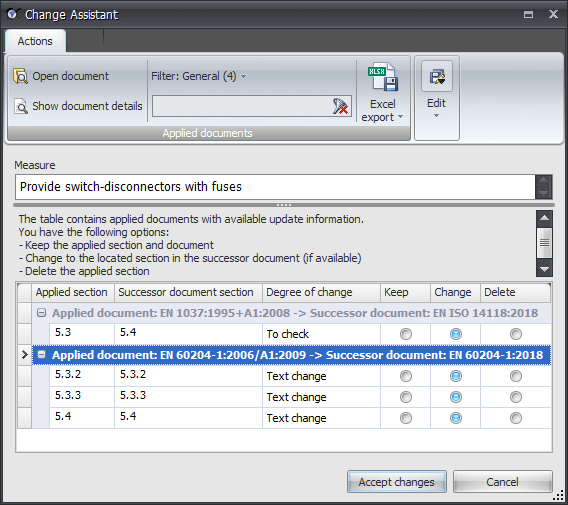Collapse the EN 1037:1995+A1:2008 document group
The width and height of the screenshot is (568, 505).
click(42, 313)
